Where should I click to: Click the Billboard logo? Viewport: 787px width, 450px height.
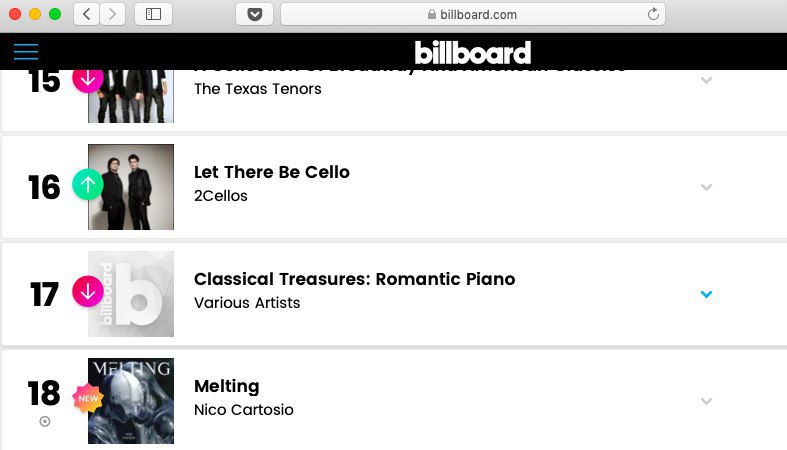(472, 52)
